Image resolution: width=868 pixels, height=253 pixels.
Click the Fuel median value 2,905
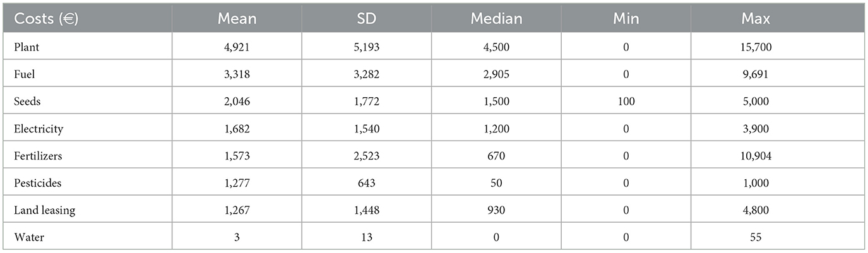[496, 74]
